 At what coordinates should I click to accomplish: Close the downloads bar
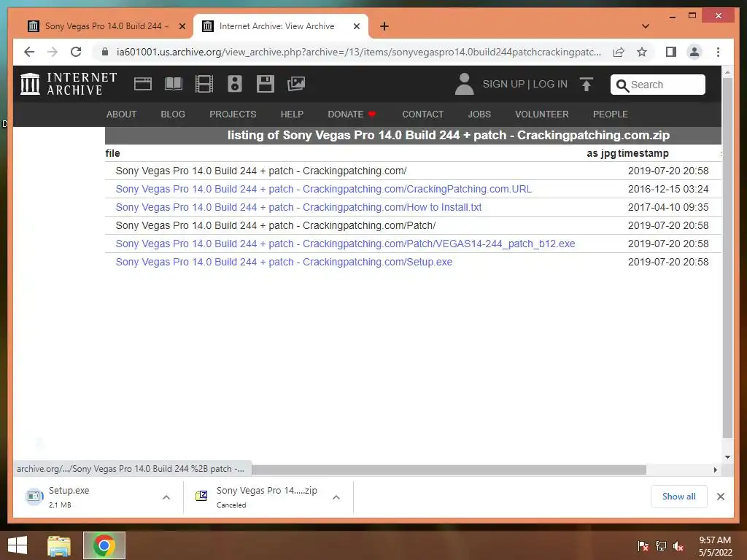pos(720,497)
